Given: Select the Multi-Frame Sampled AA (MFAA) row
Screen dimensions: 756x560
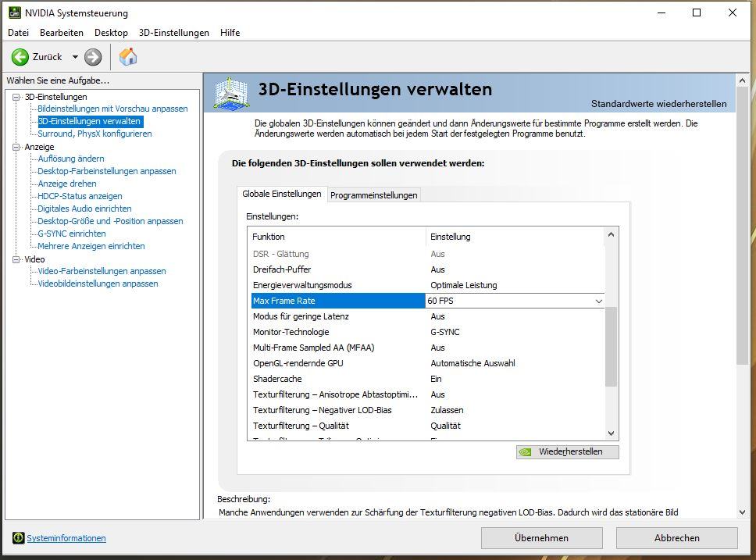Looking at the screenshot, I should coord(428,348).
